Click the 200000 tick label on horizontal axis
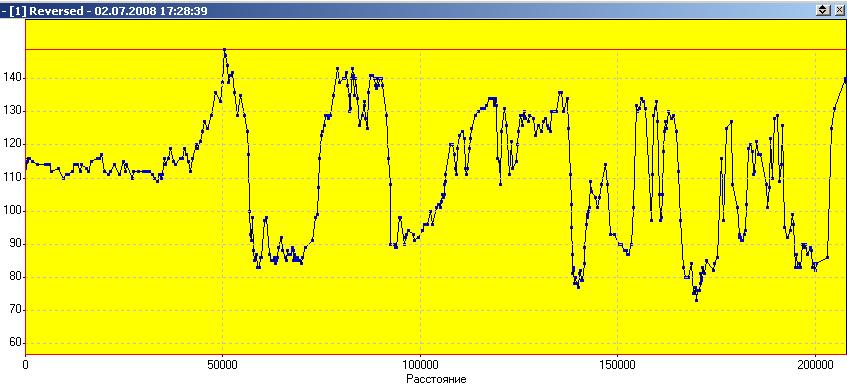This screenshot has height=386, width=847. click(x=815, y=365)
